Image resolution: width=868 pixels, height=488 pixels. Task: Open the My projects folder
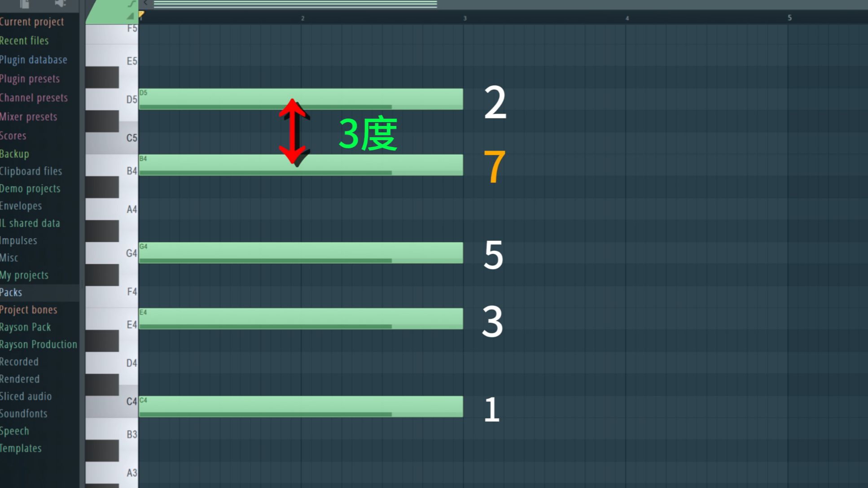(24, 274)
